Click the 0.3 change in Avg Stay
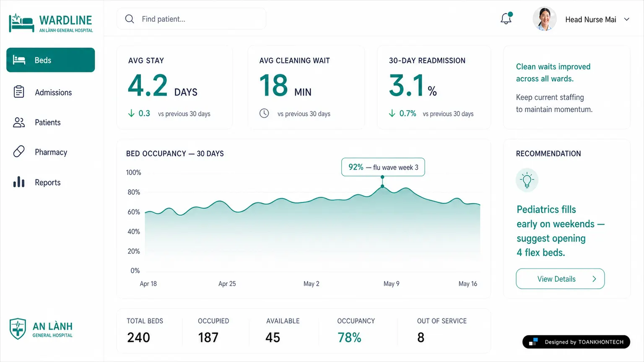 (x=144, y=113)
